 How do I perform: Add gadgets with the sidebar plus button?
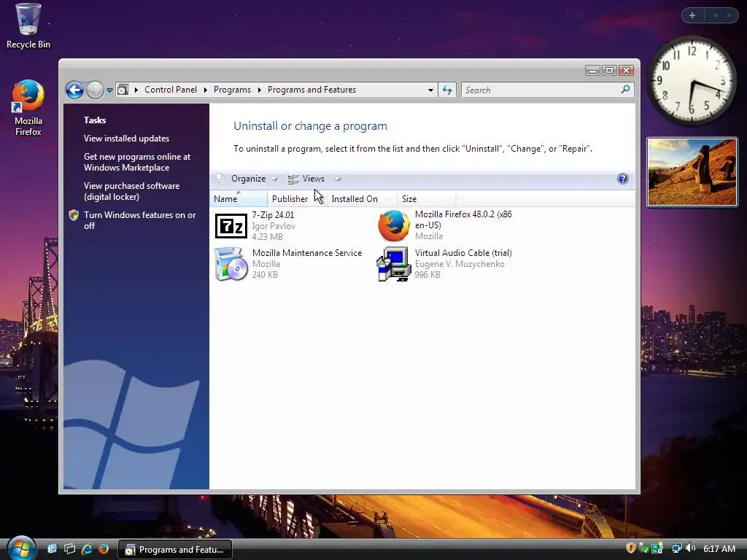[692, 15]
